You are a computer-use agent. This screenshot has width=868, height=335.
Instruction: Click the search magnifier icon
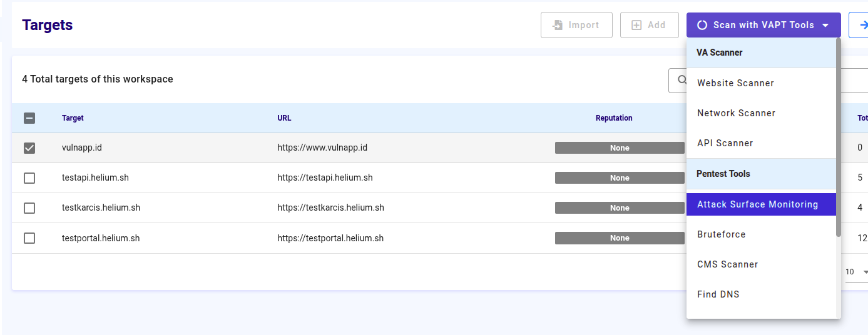click(681, 80)
